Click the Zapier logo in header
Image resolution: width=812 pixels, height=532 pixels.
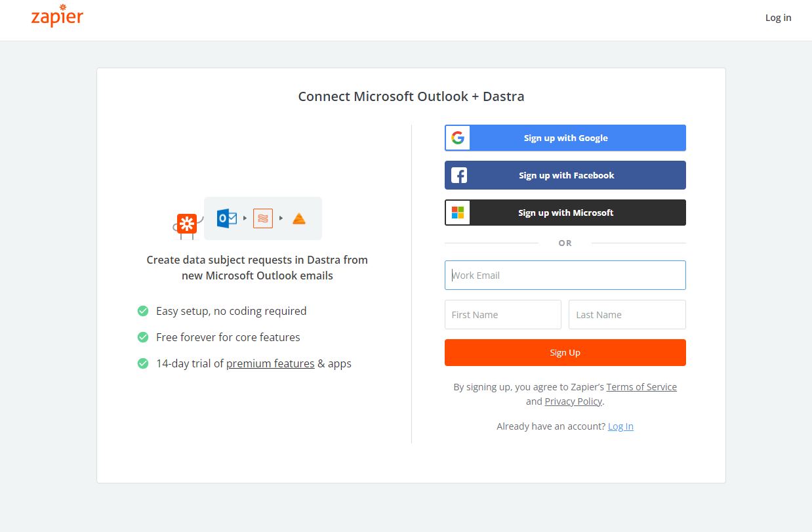[57, 18]
